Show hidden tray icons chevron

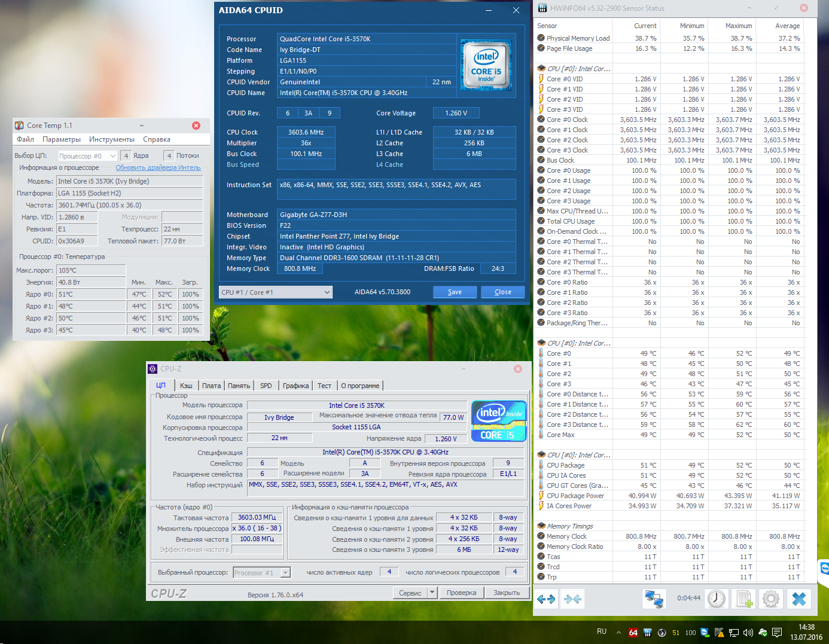pos(618,632)
